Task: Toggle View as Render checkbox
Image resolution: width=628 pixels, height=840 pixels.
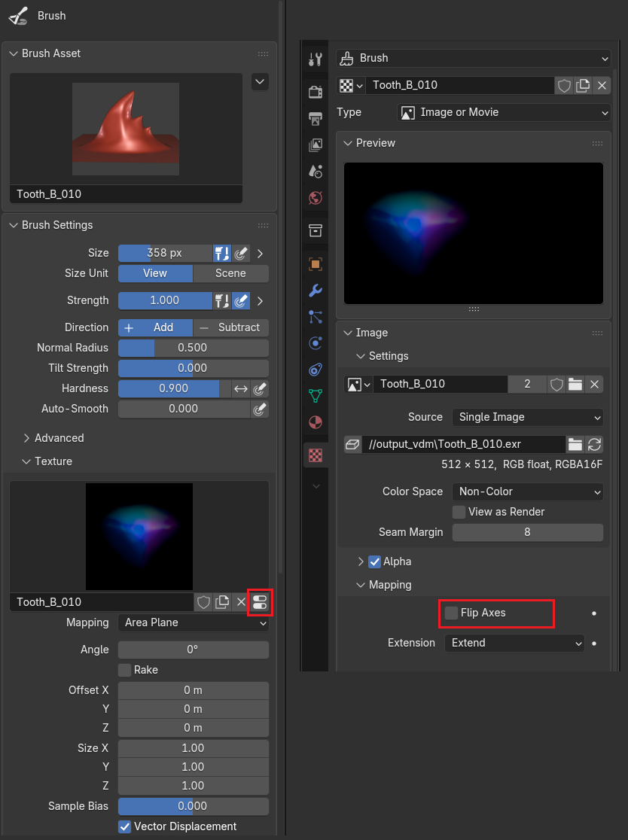Action: (x=459, y=512)
